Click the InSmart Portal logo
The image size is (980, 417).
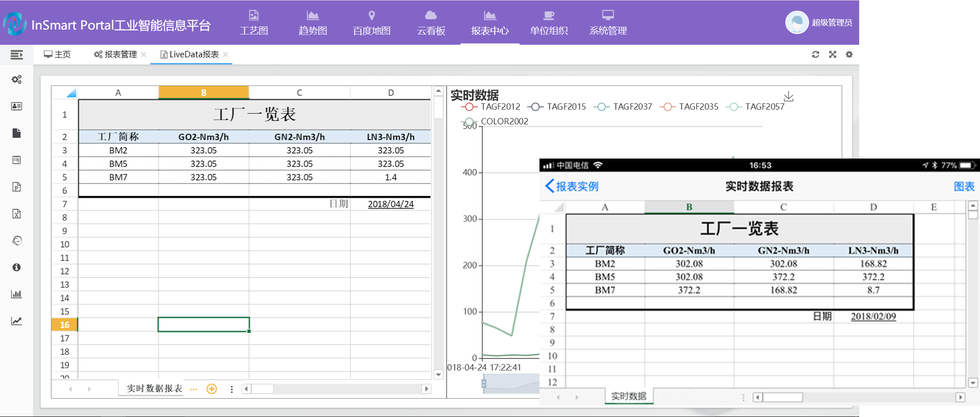tap(14, 23)
